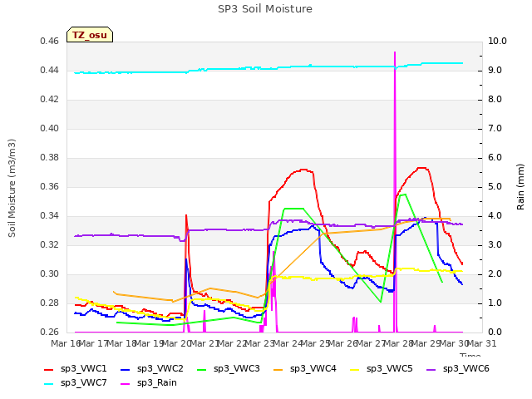532x399 pixels.
Task: Click the green sp3_VWC3 legend color marker
Action: tap(202, 369)
